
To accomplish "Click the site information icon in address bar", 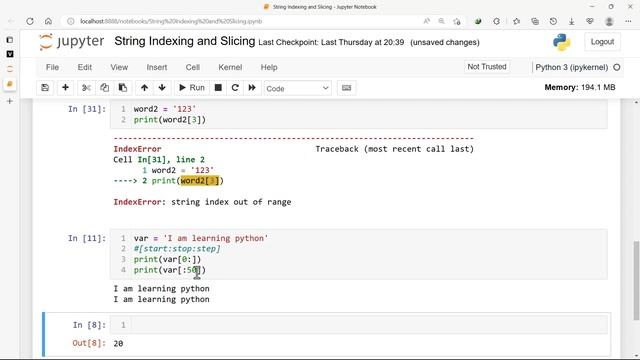I will 71,21.
